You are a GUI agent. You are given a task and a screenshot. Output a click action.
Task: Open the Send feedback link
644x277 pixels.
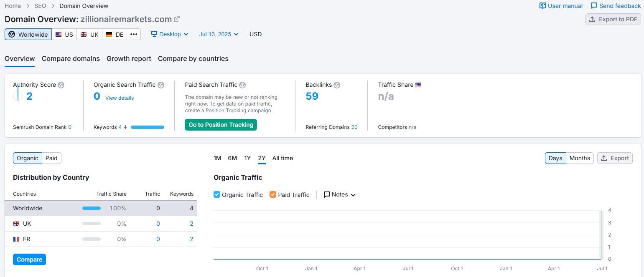[x=616, y=6]
